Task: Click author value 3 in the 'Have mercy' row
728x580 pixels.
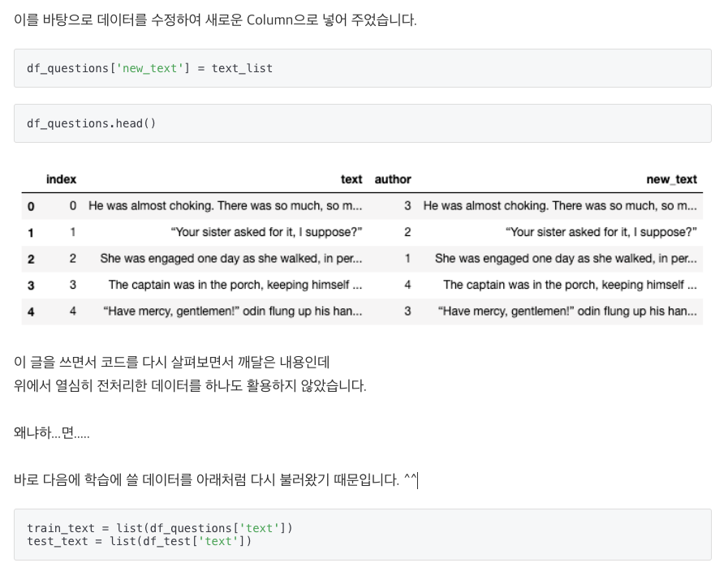Action: 407,311
